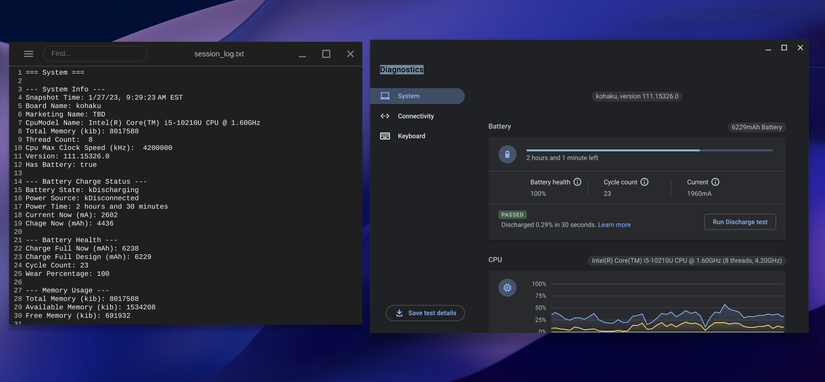The height and width of the screenshot is (382, 825).
Task: Click the Connectivity arrows icon
Action: (385, 116)
